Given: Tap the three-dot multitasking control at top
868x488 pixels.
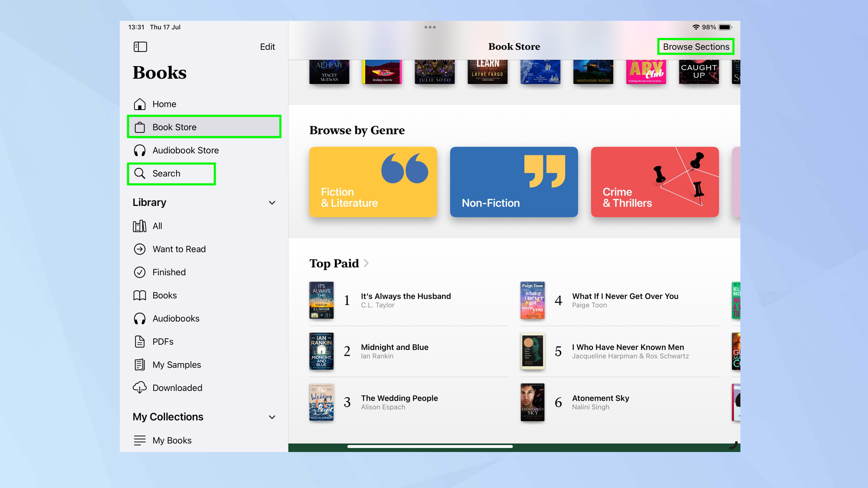Looking at the screenshot, I should tap(430, 27).
